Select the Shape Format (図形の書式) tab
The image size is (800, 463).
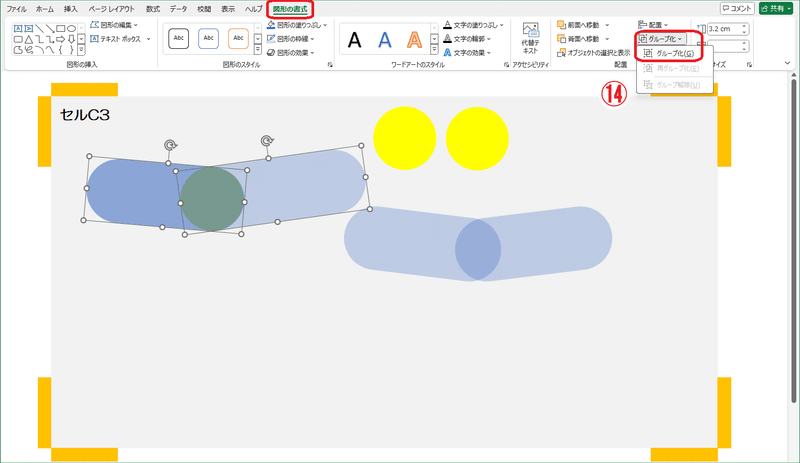tap(290, 9)
